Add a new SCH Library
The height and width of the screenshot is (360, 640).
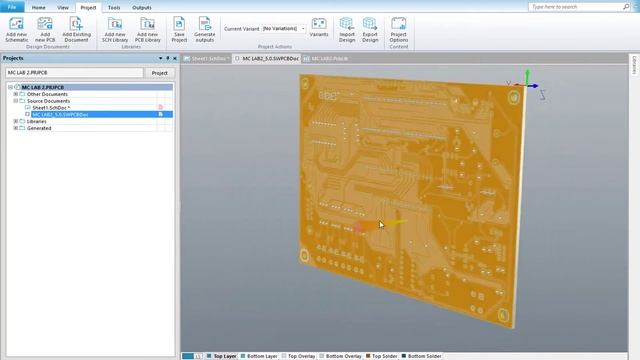(x=115, y=29)
